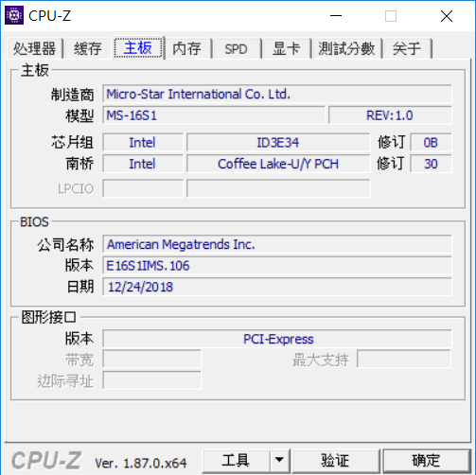Open the 測試分數 benchmark tab
The height and width of the screenshot is (475, 476).
346,48
